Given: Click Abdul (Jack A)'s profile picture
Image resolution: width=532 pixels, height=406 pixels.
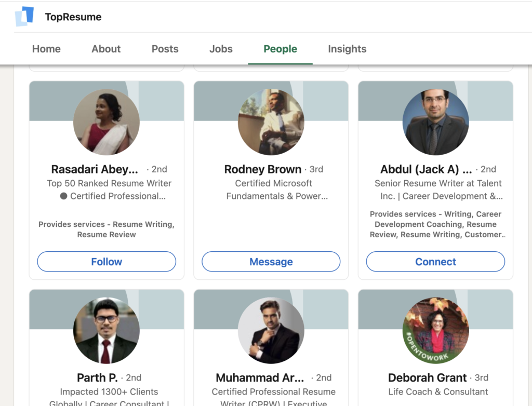Looking at the screenshot, I should click(435, 122).
